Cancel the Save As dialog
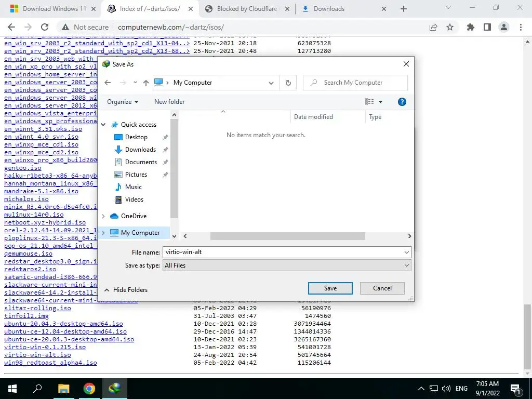Viewport: 532px width, 399px height. (382, 288)
